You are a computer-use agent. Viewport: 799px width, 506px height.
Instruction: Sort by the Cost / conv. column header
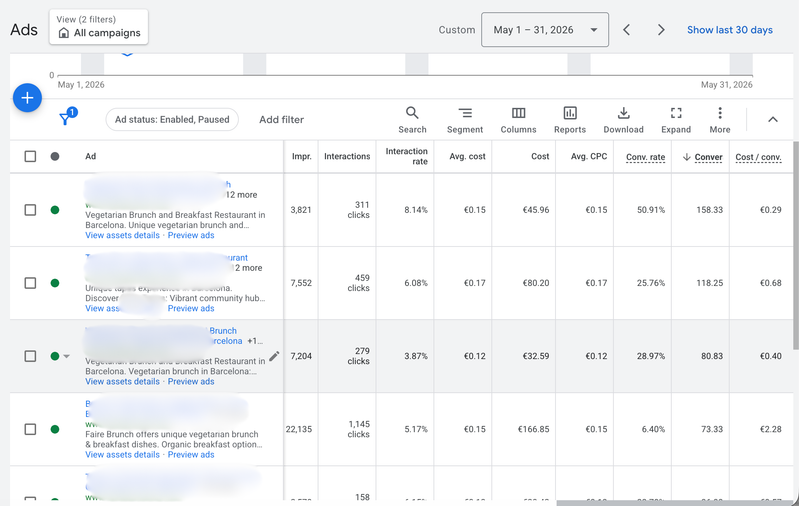point(758,157)
